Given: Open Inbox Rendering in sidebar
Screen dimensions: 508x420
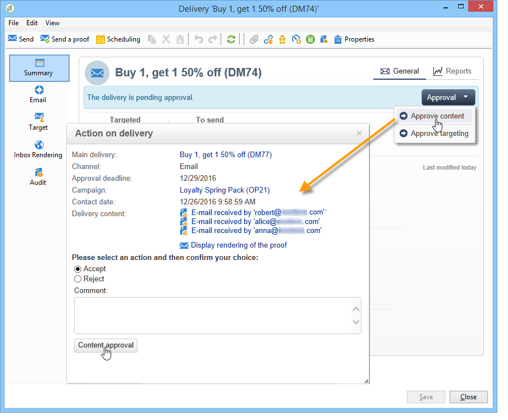Looking at the screenshot, I should click(x=38, y=149).
